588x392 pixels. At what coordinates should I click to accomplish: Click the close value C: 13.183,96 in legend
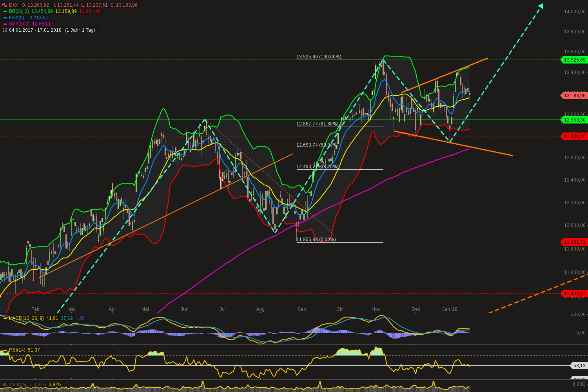tap(124, 5)
